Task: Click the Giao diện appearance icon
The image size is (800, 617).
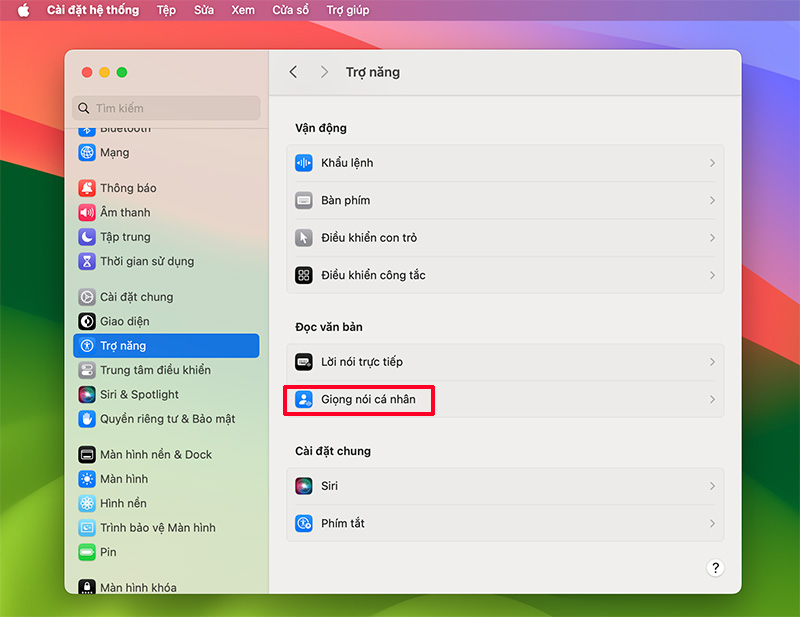Action: pyautogui.click(x=87, y=321)
